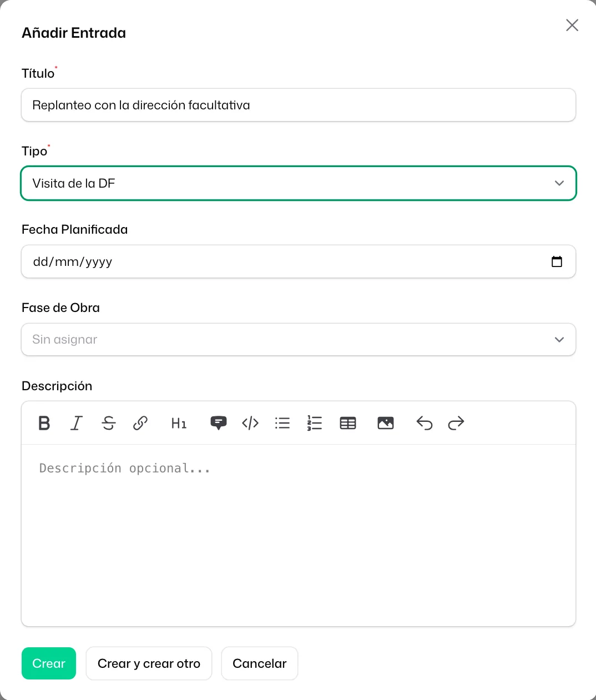Insert a code block
This screenshot has width=596, height=700.
pos(250,423)
